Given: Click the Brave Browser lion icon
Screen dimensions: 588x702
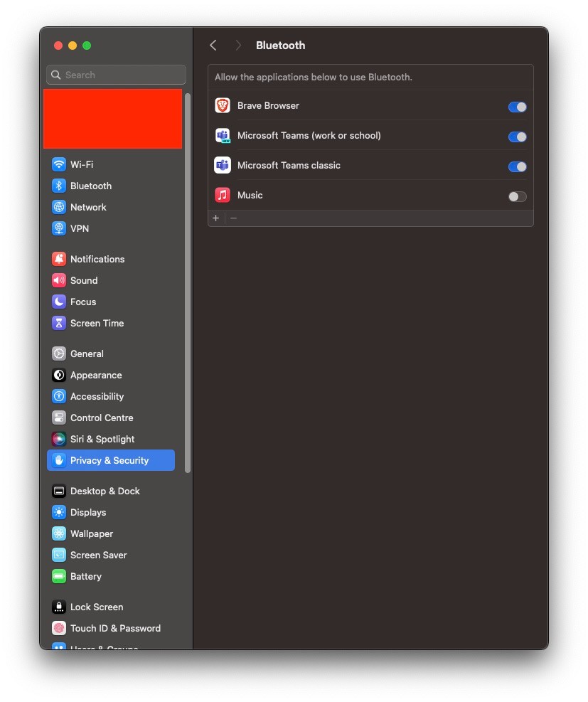Looking at the screenshot, I should (x=223, y=106).
